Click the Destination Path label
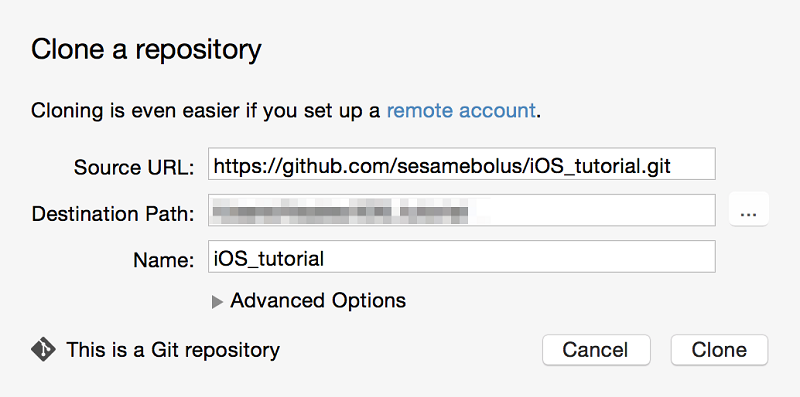Viewport: 800px width, 397px height. pos(113,214)
